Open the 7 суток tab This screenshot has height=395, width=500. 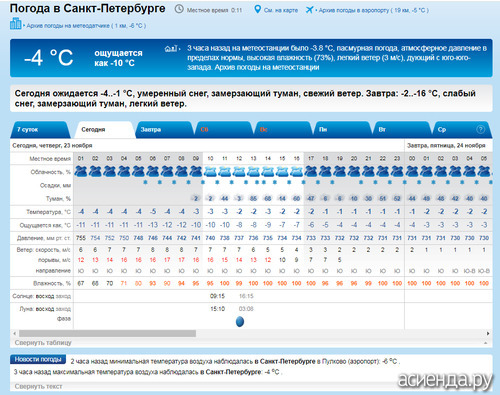click(x=41, y=130)
